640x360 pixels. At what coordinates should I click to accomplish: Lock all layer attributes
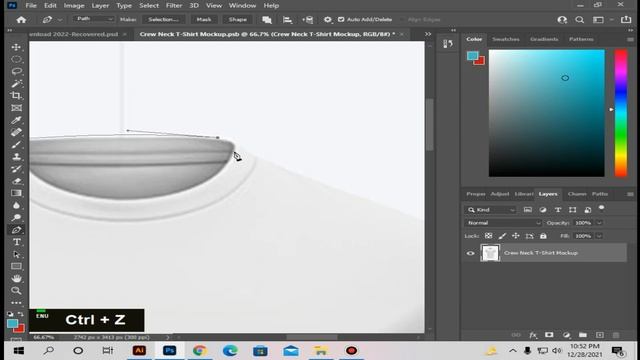point(543,236)
